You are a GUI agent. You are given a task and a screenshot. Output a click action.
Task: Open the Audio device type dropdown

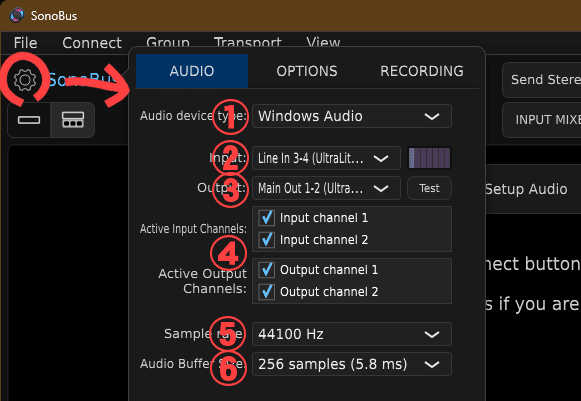(352, 116)
